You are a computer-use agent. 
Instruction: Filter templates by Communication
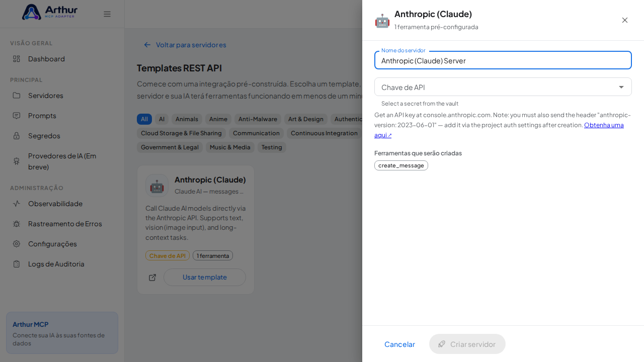click(256, 133)
